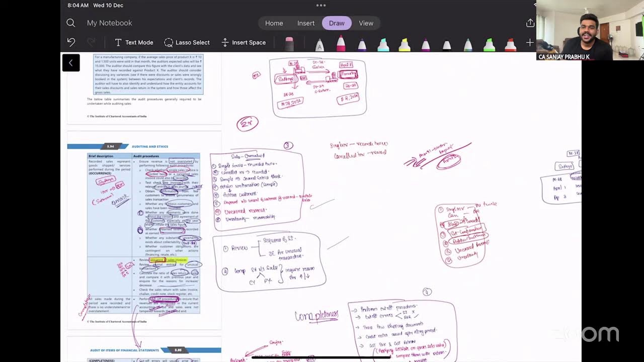Pick the grey pencil marked A
Image resolution: width=644 pixels, height=362 pixels.
319,44
